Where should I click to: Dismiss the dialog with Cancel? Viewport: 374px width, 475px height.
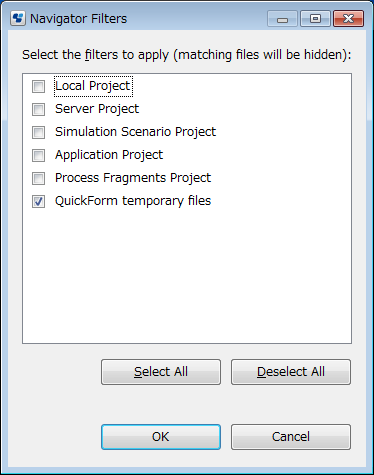(x=291, y=437)
